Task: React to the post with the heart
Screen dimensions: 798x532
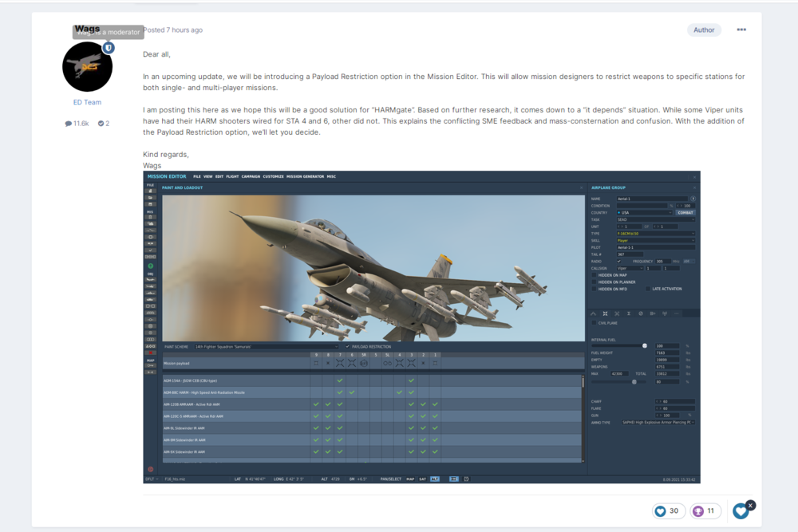Action: click(x=740, y=511)
